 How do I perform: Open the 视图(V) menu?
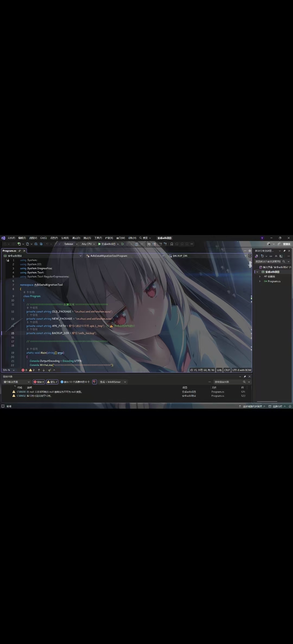(33, 238)
